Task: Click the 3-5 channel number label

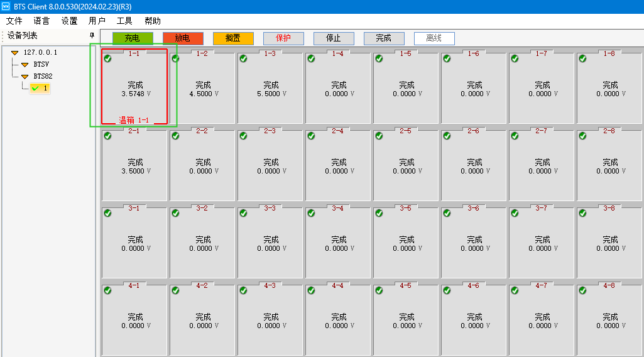Action: point(405,208)
